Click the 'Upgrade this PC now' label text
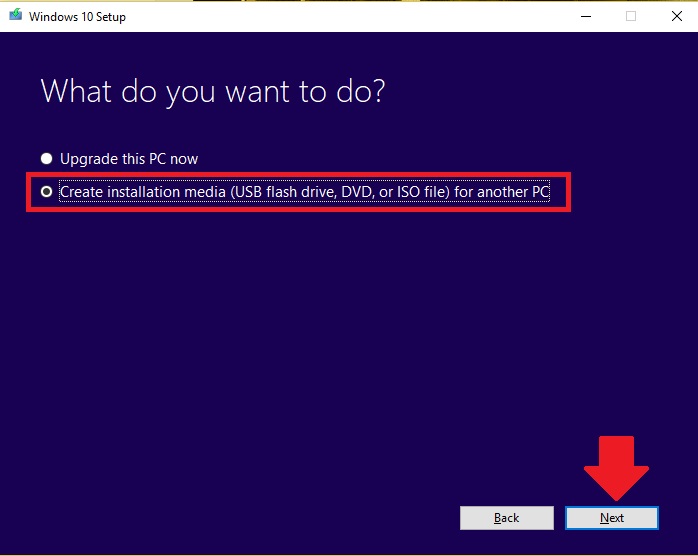 tap(129, 159)
